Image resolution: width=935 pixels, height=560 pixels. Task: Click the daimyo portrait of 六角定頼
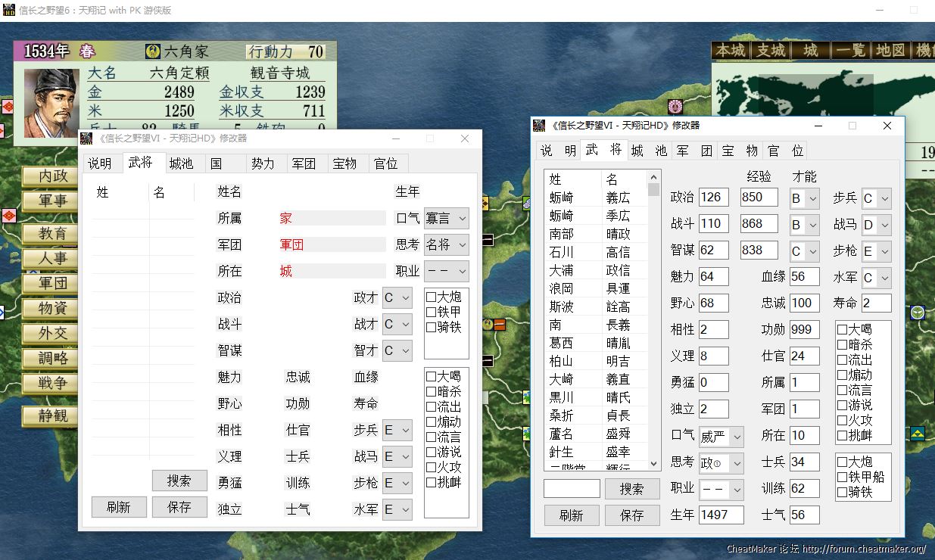[51, 103]
